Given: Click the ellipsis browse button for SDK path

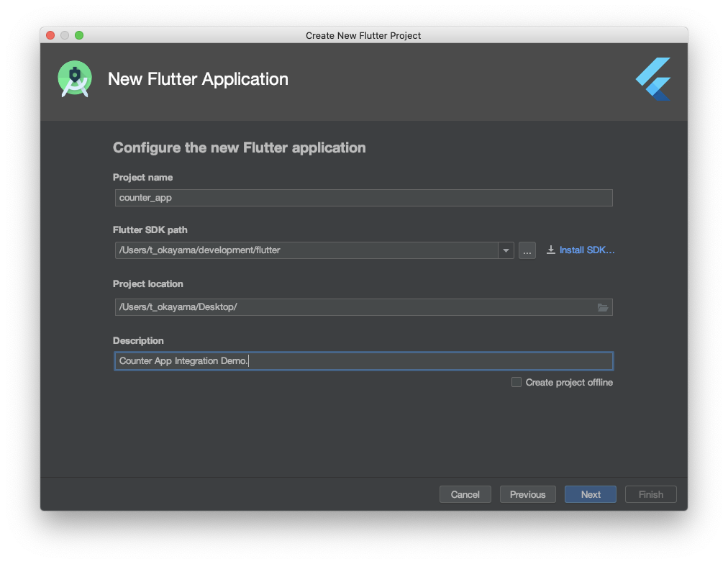Looking at the screenshot, I should pos(527,250).
